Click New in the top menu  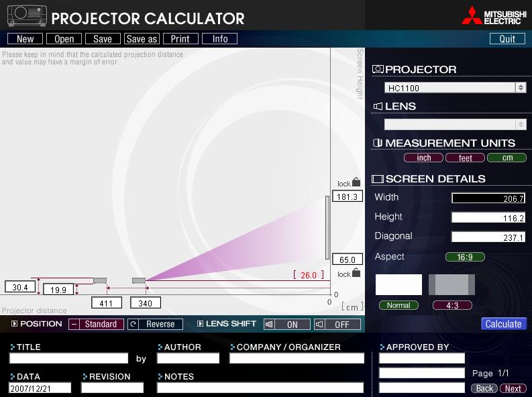pos(25,39)
